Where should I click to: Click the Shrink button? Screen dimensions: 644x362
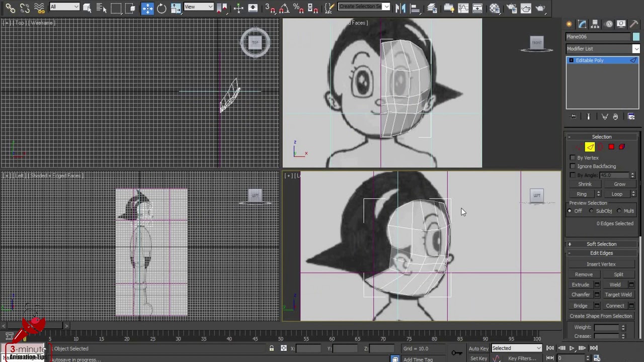(585, 184)
